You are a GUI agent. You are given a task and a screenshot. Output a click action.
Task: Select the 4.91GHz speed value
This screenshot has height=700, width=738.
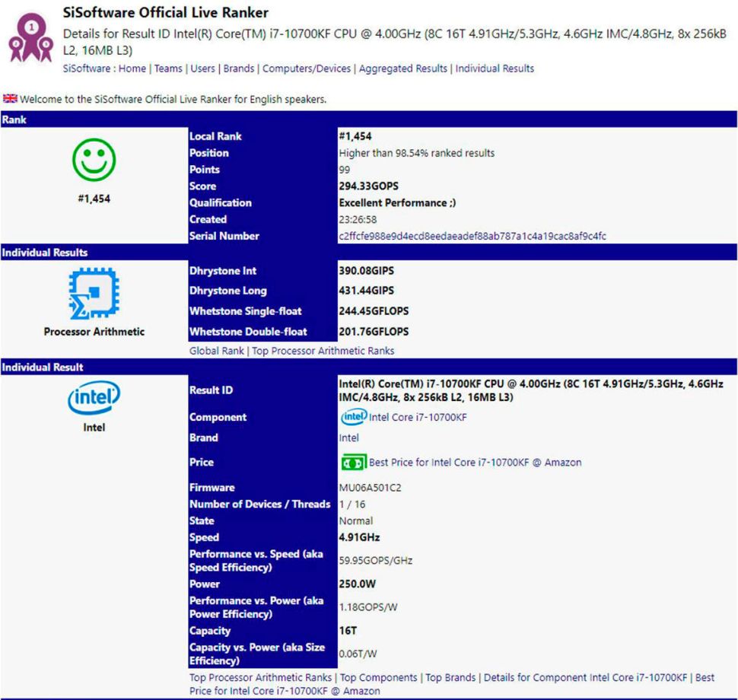pyautogui.click(x=359, y=537)
